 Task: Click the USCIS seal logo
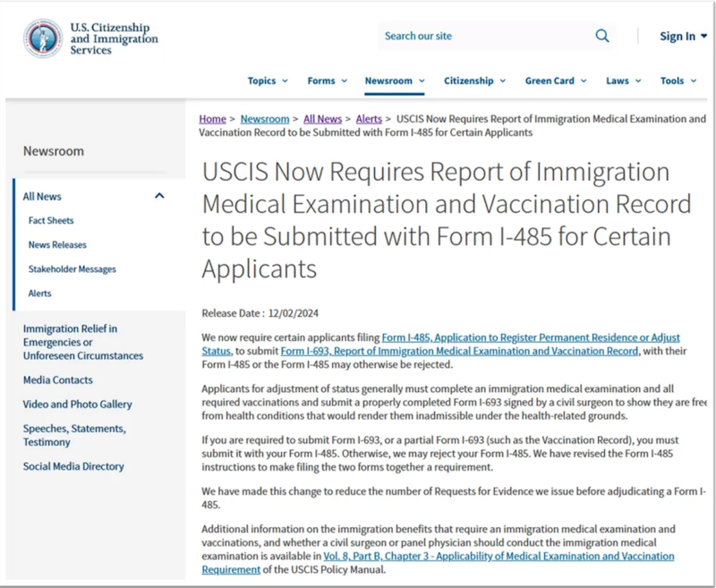tap(43, 38)
